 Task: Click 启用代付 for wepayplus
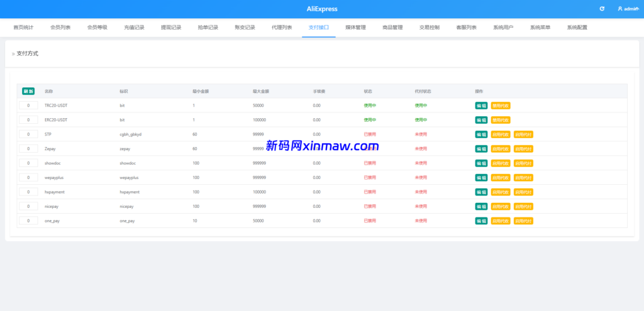[524, 177]
